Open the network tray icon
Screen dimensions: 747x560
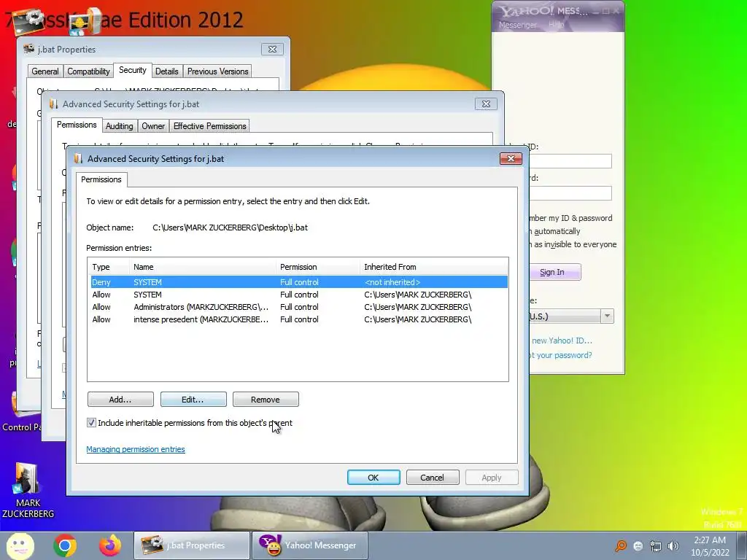(x=656, y=546)
